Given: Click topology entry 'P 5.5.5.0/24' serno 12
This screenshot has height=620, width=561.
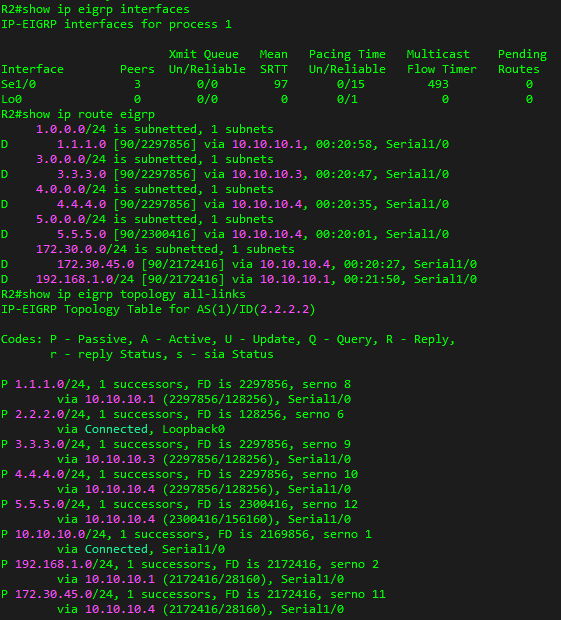Looking at the screenshot, I should coord(179,505).
